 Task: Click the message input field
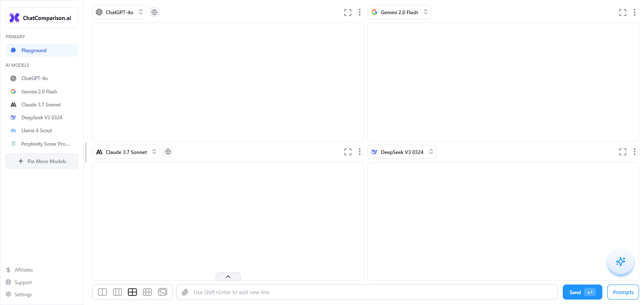(x=371, y=292)
